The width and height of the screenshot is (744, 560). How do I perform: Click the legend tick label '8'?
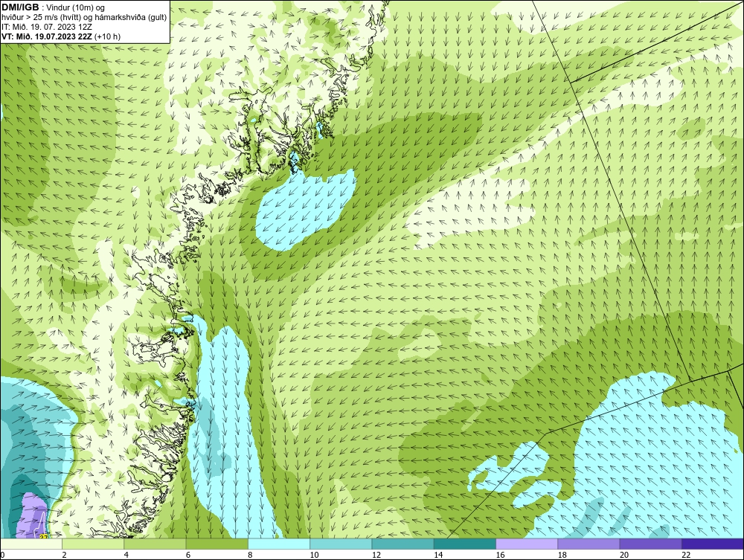tap(250, 555)
